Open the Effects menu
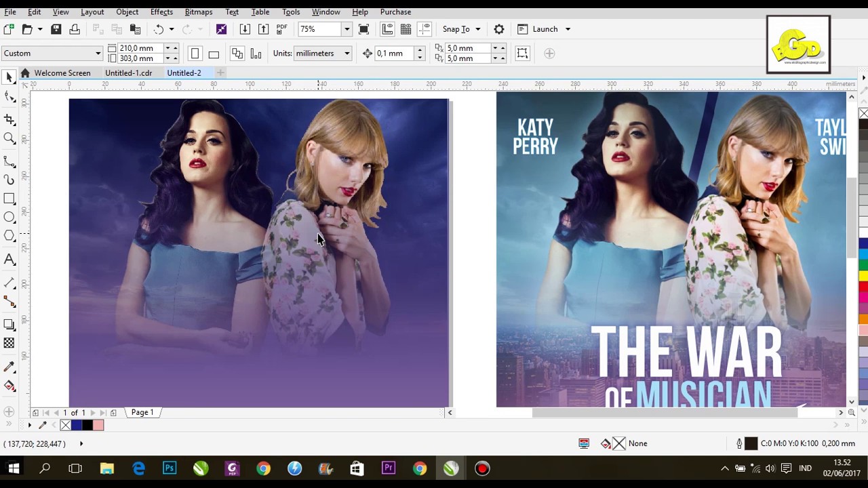This screenshot has height=488, width=868. pos(161,12)
